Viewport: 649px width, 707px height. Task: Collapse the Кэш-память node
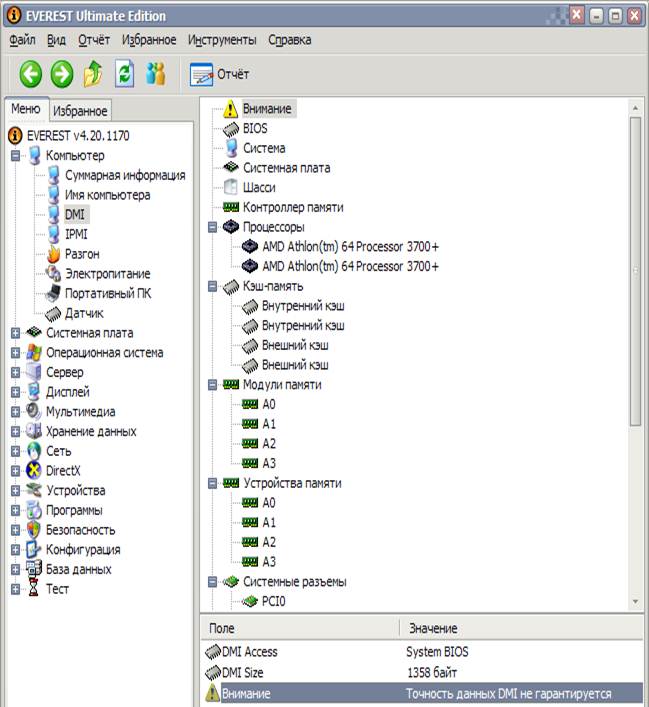212,286
